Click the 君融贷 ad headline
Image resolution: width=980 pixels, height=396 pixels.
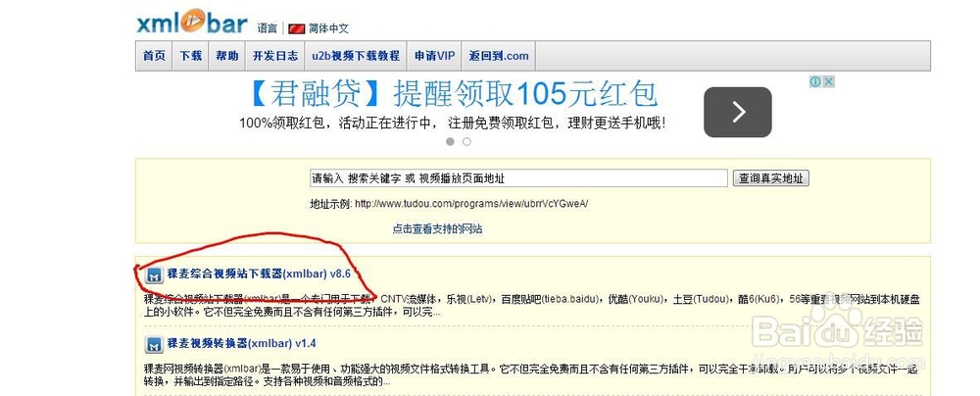454,94
